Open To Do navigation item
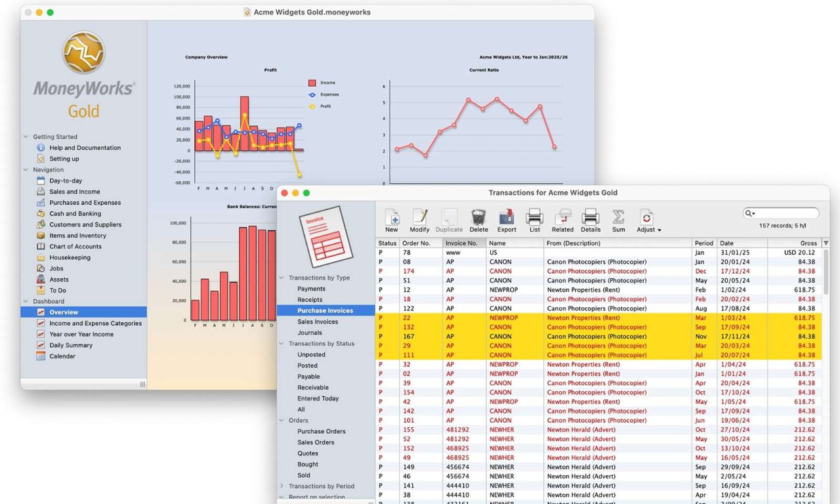 tap(58, 290)
